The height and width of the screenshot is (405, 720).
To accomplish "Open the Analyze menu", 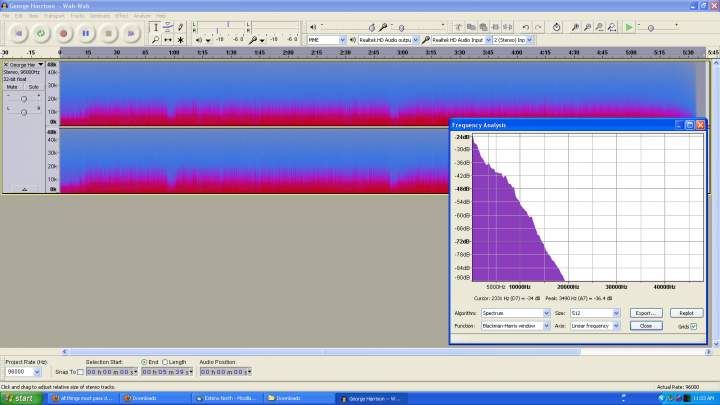I will click(x=142, y=16).
